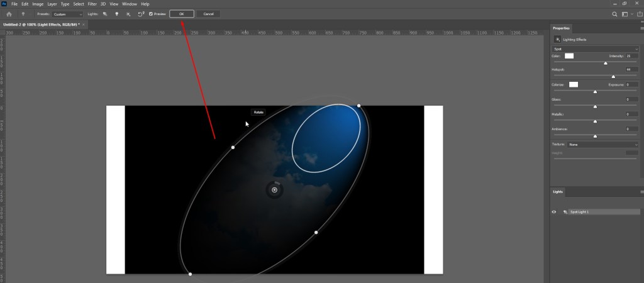
Task: Open the Layer menu
Action: (52, 4)
